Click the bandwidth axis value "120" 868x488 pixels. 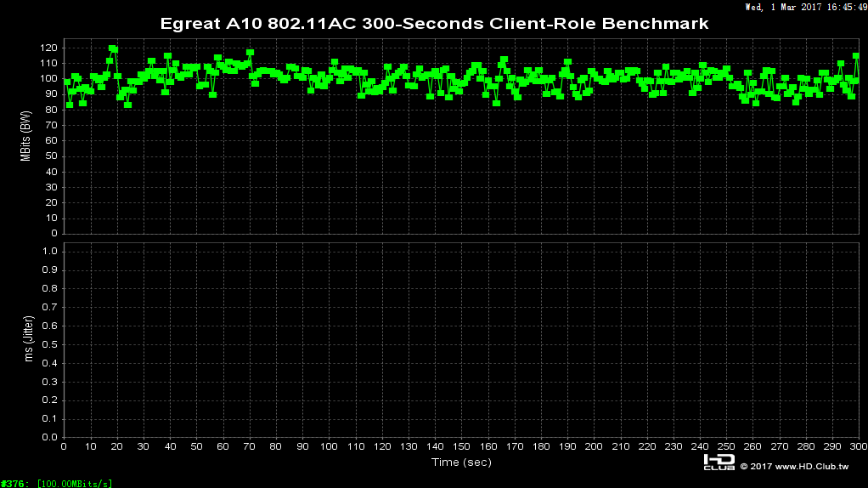coord(48,48)
